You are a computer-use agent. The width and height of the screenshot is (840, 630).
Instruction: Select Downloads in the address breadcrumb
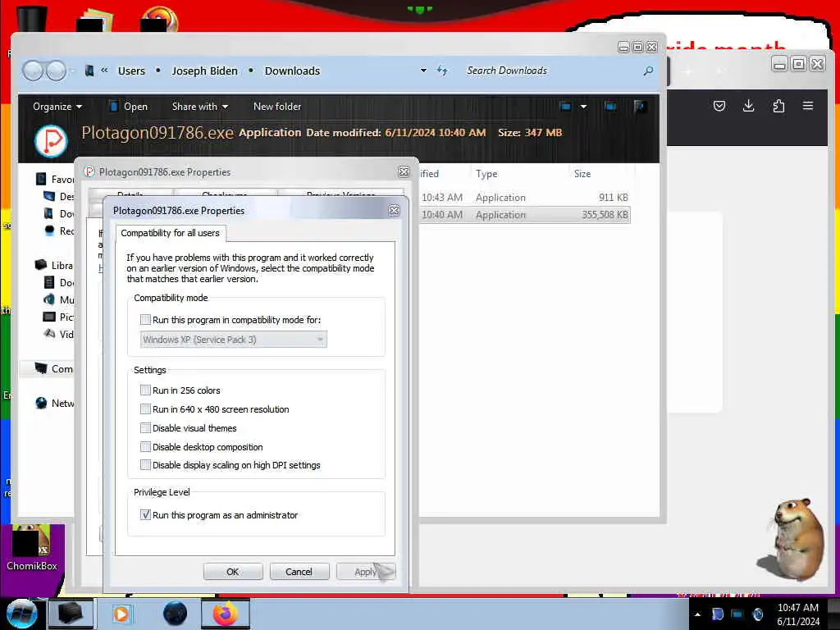coord(292,71)
